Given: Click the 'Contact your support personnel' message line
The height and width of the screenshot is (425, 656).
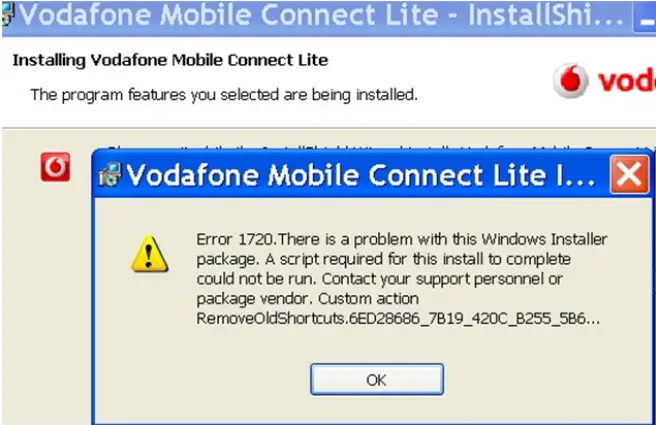Looking at the screenshot, I should (379, 279).
